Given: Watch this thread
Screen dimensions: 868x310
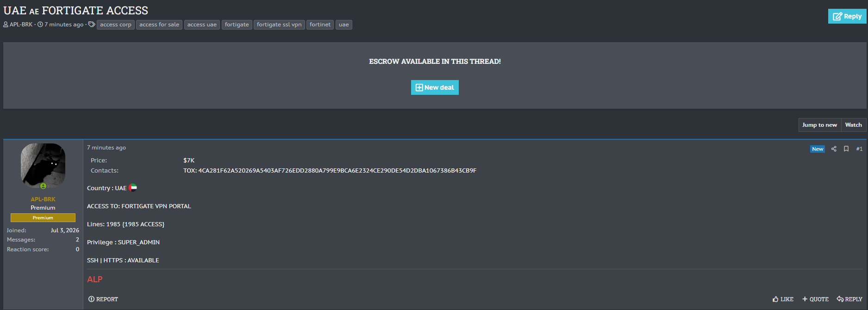Looking at the screenshot, I should coord(853,125).
